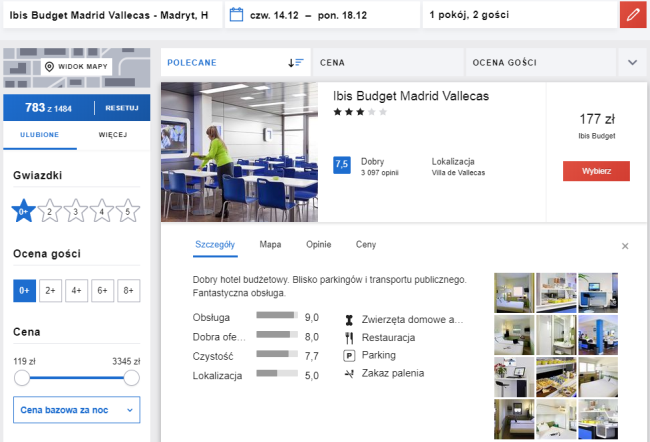Open the Ceny tab
The width and height of the screenshot is (650, 442).
click(366, 245)
